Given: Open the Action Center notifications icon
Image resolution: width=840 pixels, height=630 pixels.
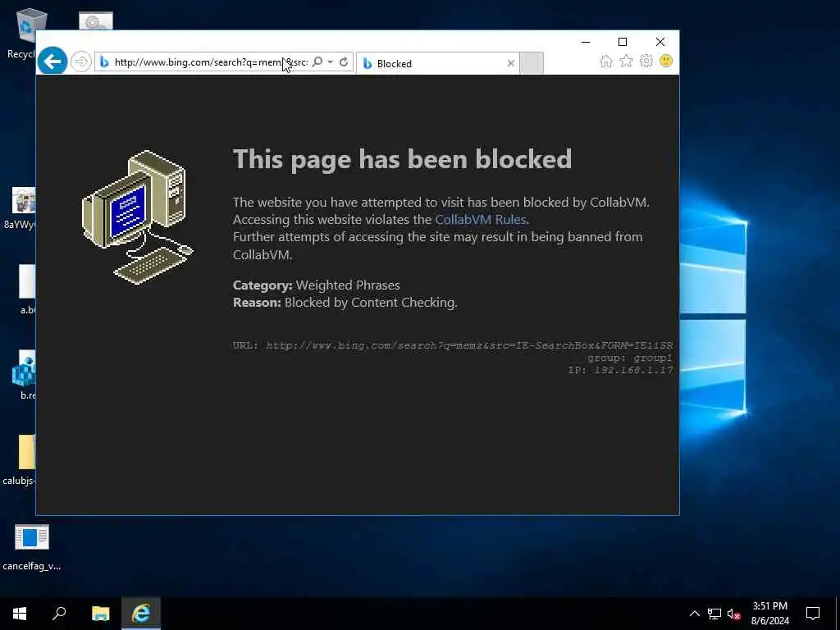Looking at the screenshot, I should [x=813, y=614].
